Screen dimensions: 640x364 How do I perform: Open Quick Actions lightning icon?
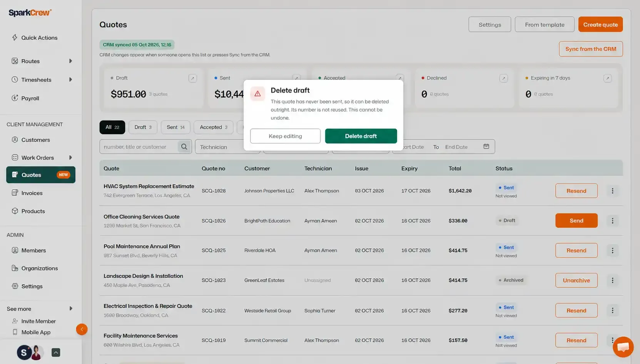(x=15, y=37)
